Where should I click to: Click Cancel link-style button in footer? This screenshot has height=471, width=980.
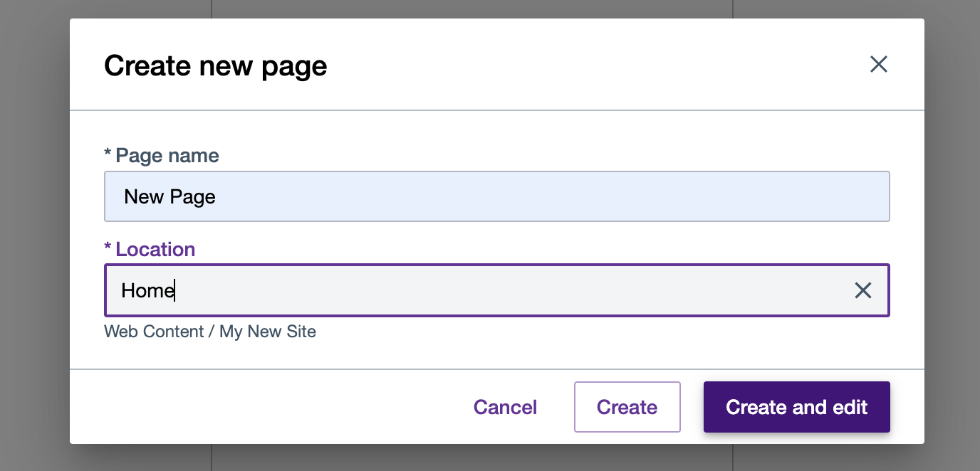pyautogui.click(x=505, y=407)
